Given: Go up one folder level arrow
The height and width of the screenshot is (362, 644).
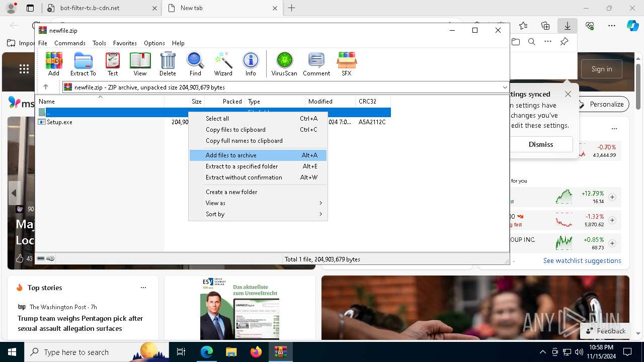Looking at the screenshot, I should point(46,87).
